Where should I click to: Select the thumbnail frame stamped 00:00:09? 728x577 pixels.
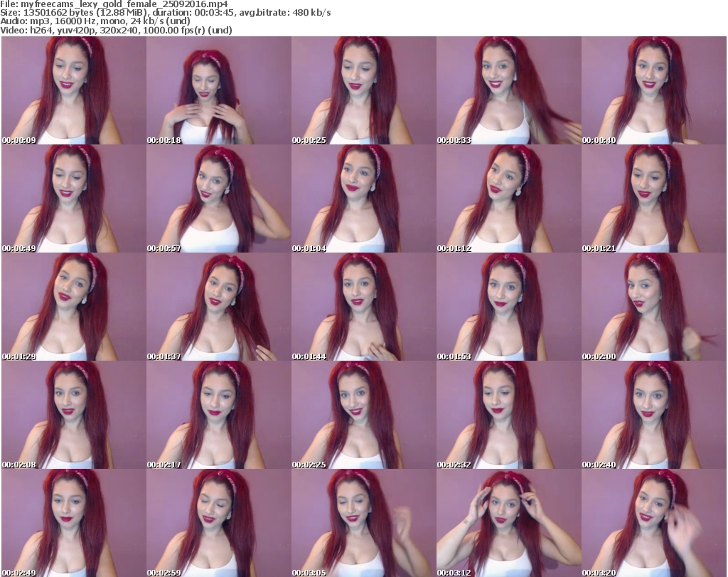(x=74, y=90)
